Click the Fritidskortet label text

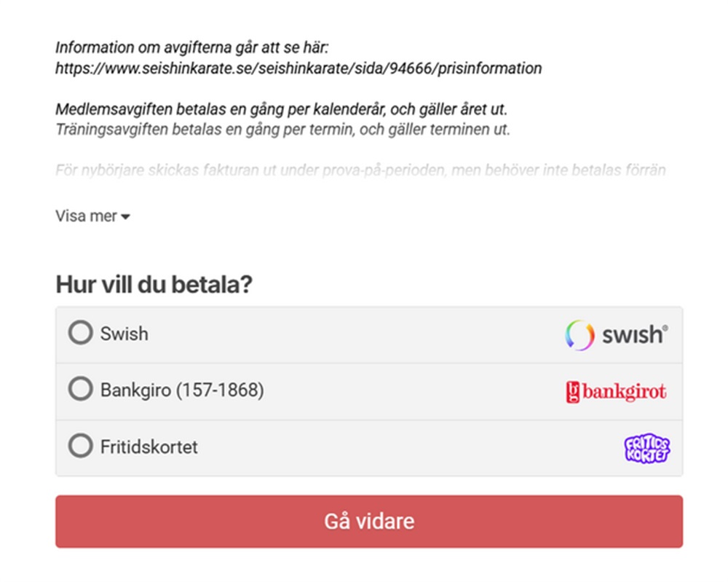tap(149, 447)
